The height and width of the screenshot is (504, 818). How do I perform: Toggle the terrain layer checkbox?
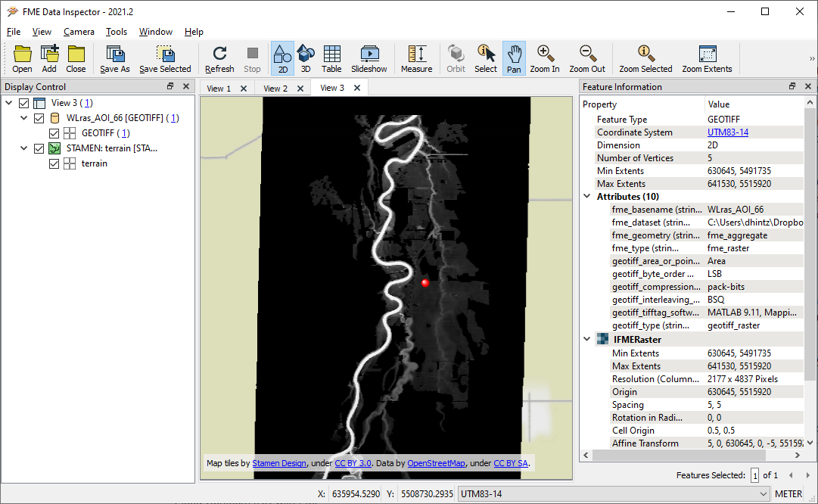pos(54,163)
